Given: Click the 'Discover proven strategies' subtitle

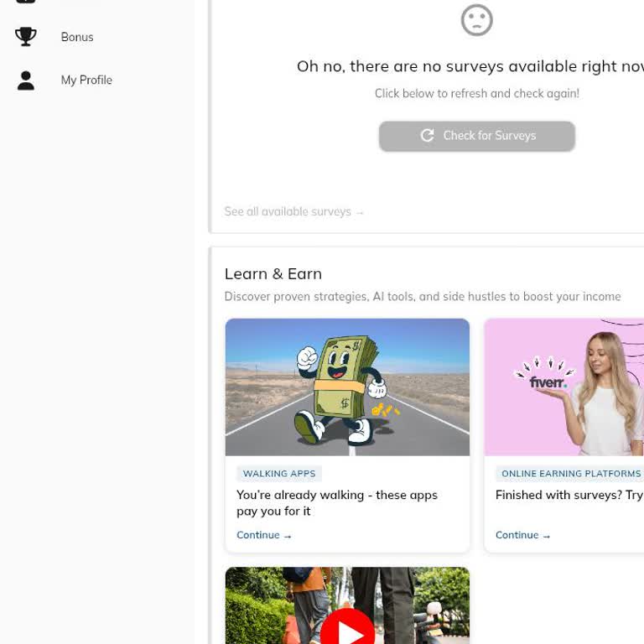Looking at the screenshot, I should [423, 297].
